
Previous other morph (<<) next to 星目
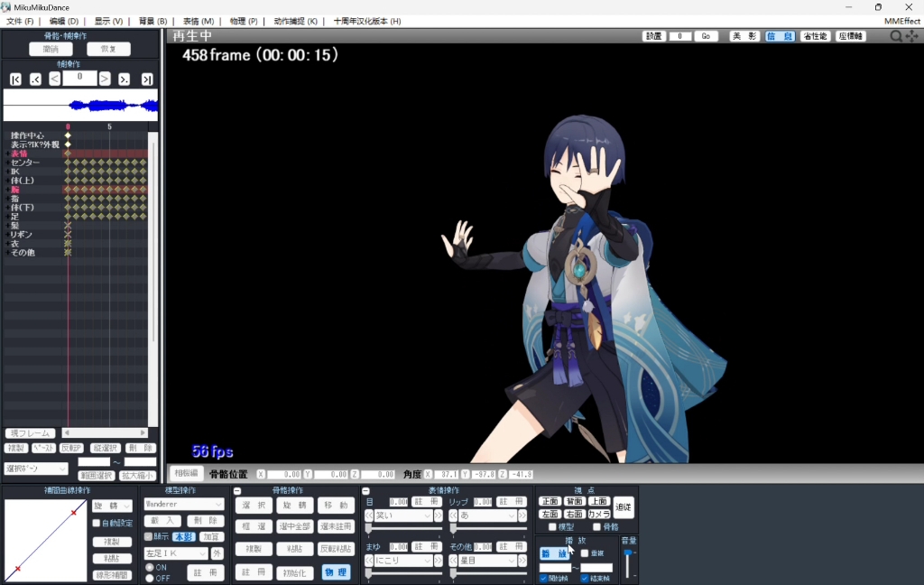453,561
